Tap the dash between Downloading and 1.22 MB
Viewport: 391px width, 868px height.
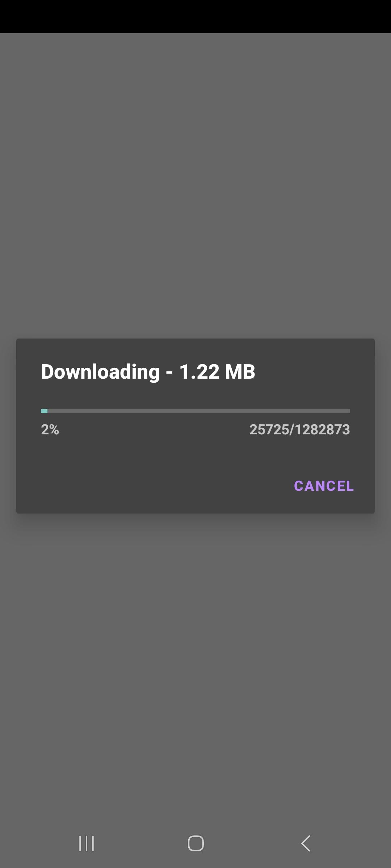(169, 373)
